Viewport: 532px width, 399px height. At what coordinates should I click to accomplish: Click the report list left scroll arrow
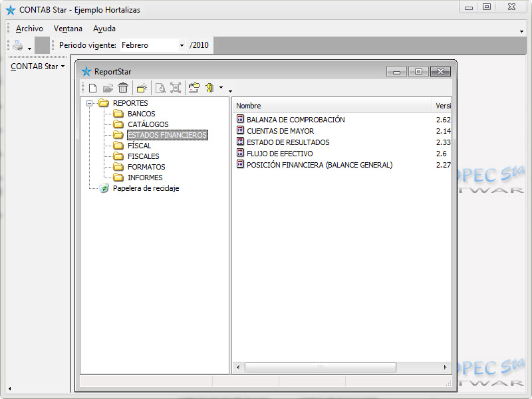coord(238,367)
